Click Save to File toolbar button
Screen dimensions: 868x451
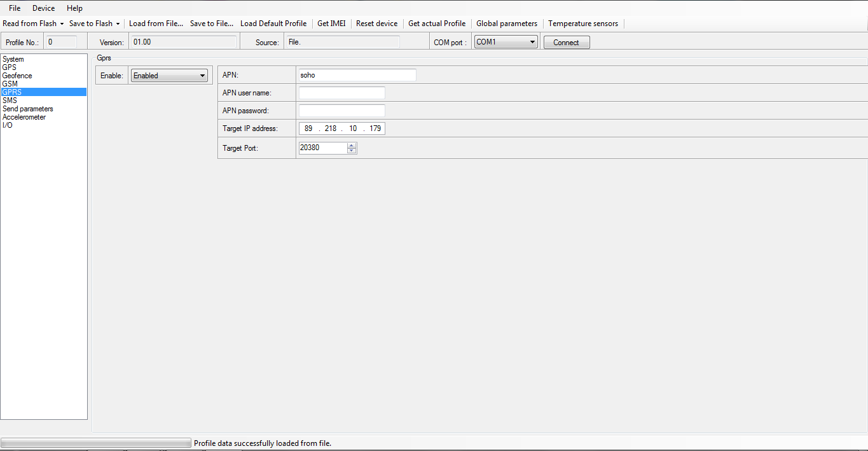click(211, 24)
